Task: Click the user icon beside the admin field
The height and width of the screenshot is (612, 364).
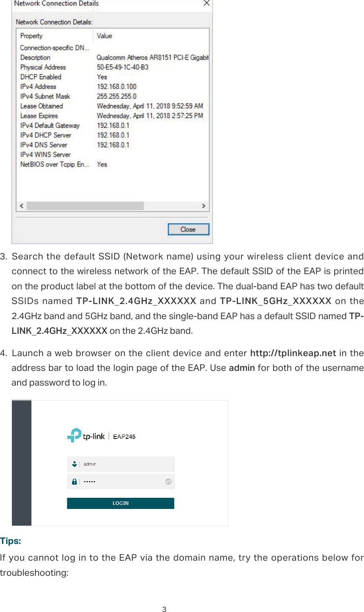Action: (74, 464)
